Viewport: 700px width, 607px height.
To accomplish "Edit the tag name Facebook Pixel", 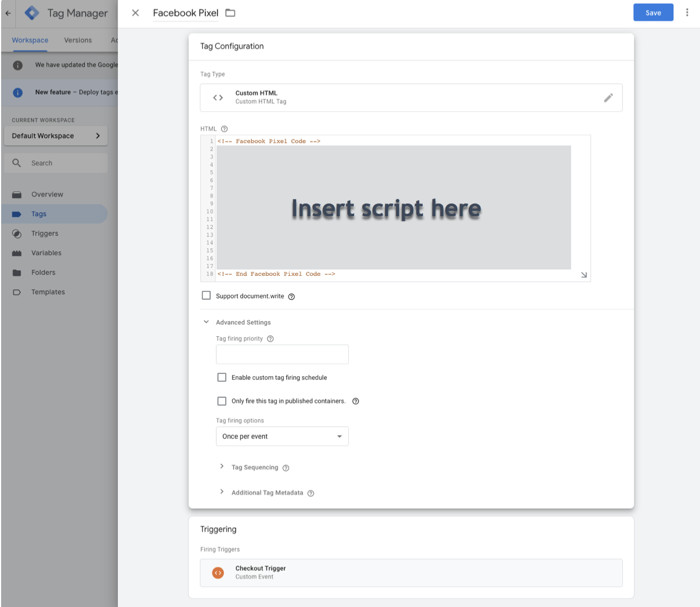I will pos(186,13).
